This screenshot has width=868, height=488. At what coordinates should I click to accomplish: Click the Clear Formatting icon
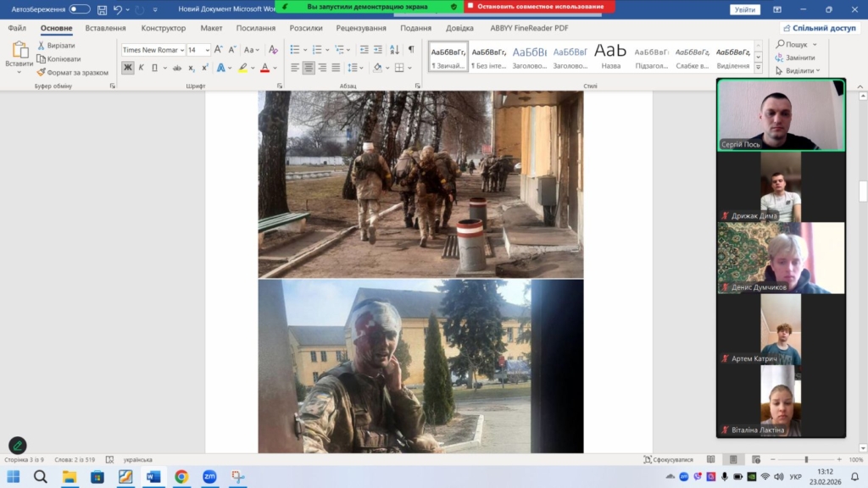pyautogui.click(x=273, y=50)
